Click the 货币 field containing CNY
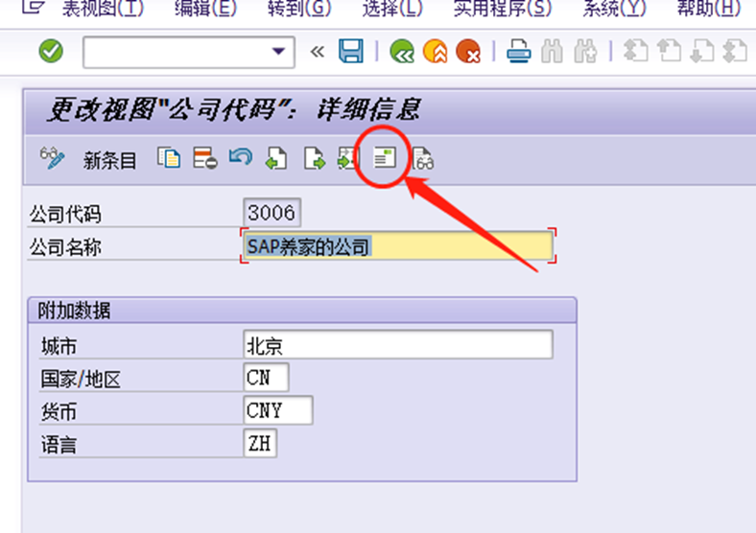 (278, 410)
